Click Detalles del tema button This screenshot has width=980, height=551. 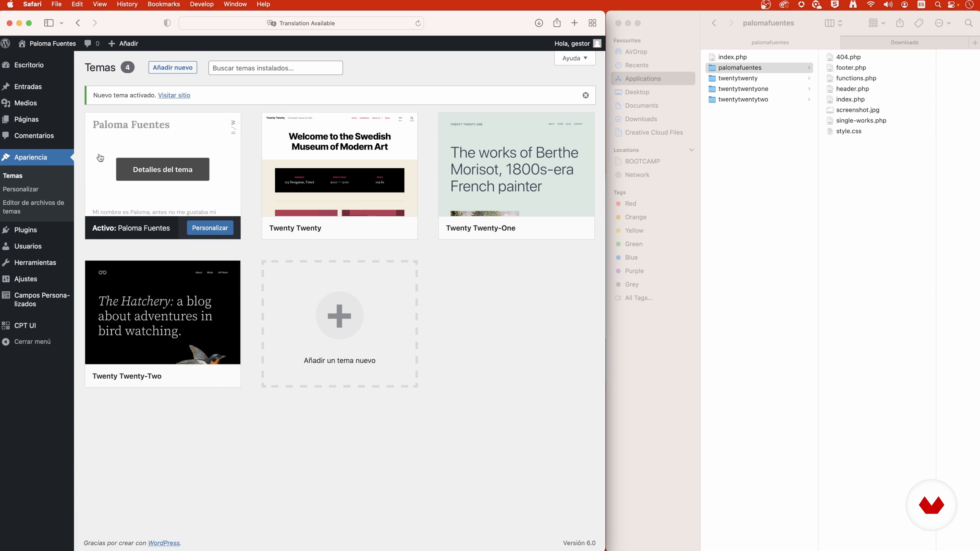coord(163,170)
